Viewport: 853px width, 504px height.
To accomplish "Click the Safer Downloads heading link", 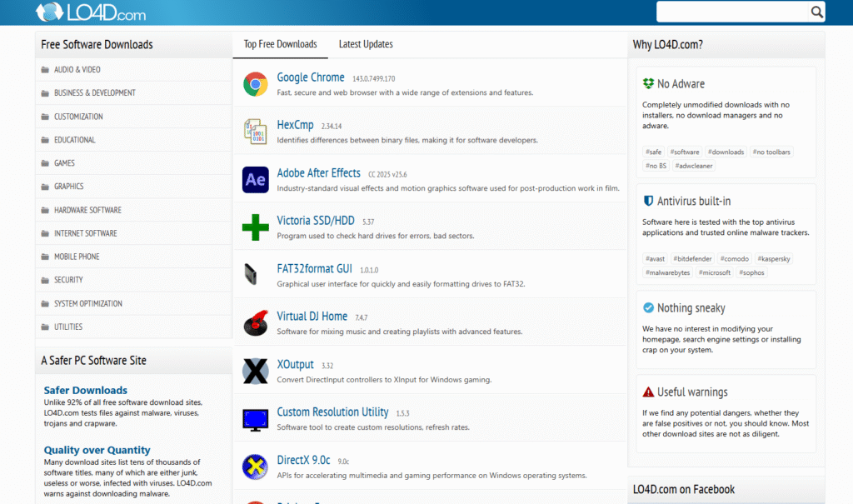I will 86,390.
